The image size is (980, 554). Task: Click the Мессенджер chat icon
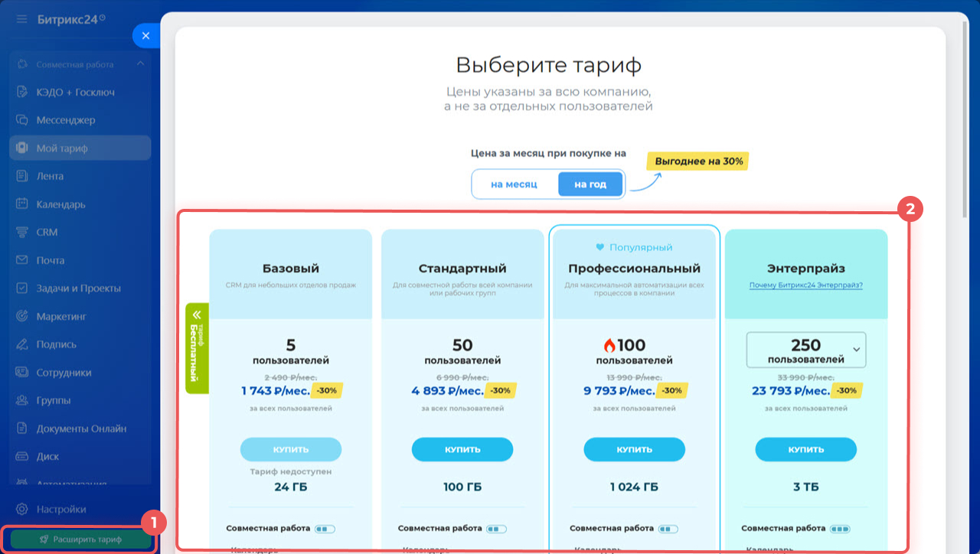tap(23, 120)
